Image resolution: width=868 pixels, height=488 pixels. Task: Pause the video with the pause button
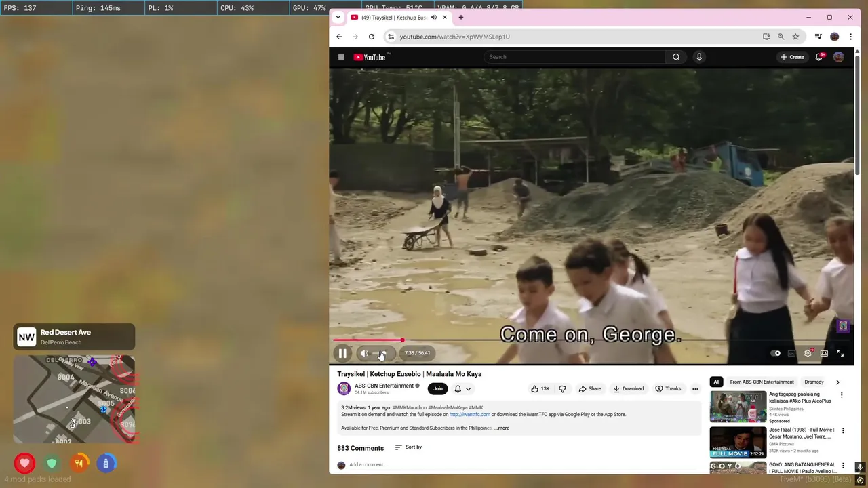click(342, 353)
